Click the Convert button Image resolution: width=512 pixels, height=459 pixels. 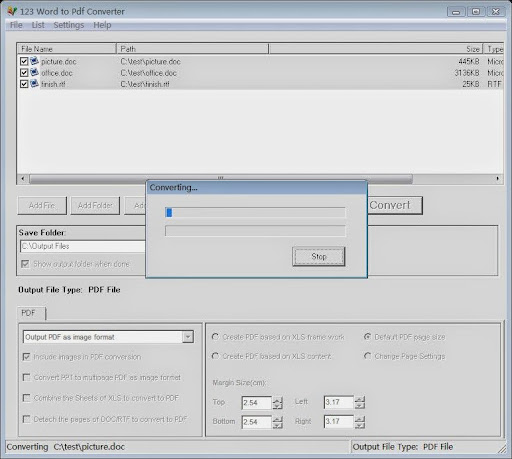[x=395, y=205]
